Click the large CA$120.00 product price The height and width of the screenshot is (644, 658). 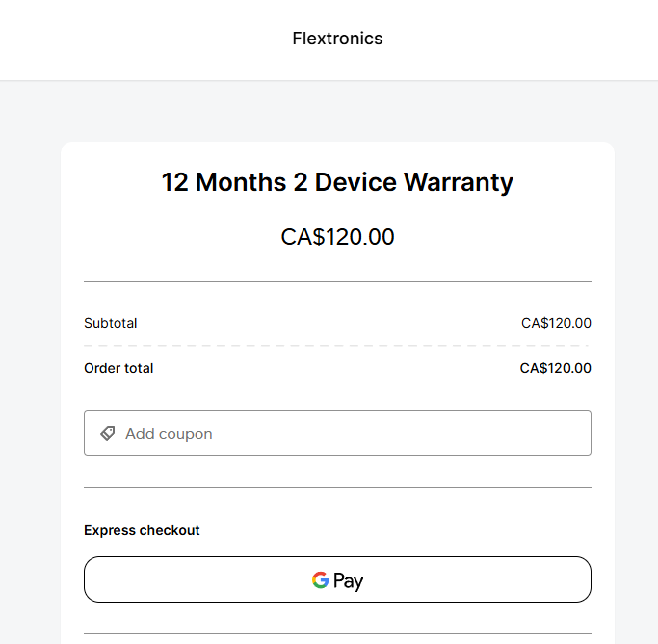(x=337, y=237)
